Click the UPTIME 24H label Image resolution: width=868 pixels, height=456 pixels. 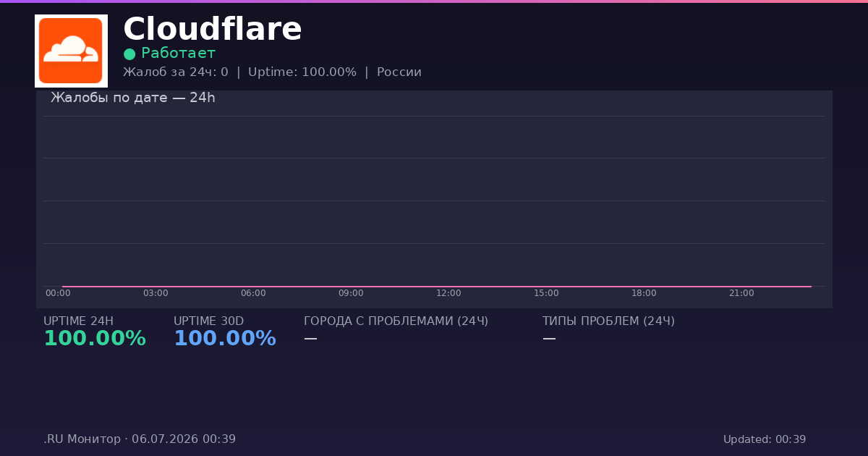tap(78, 321)
